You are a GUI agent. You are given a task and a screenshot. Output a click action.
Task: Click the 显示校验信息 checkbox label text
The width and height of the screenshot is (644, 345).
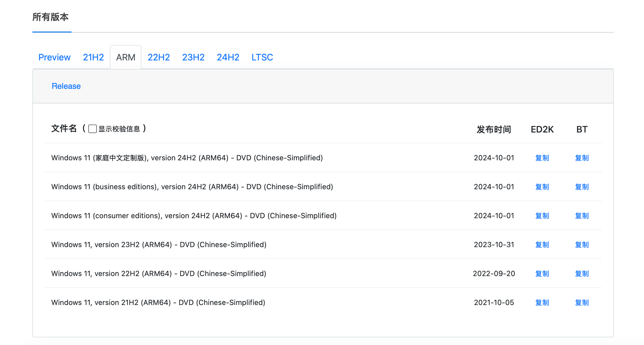pyautogui.click(x=119, y=129)
